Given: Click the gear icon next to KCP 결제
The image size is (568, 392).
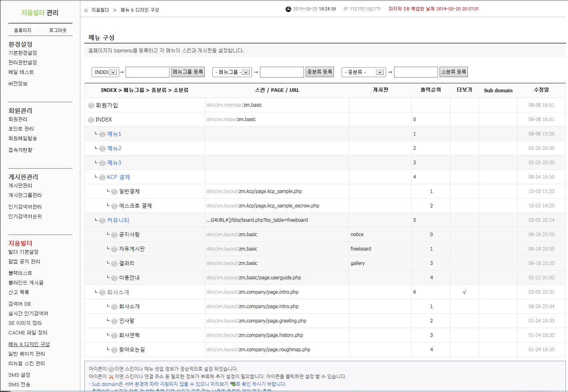Looking at the screenshot, I should click(102, 177).
